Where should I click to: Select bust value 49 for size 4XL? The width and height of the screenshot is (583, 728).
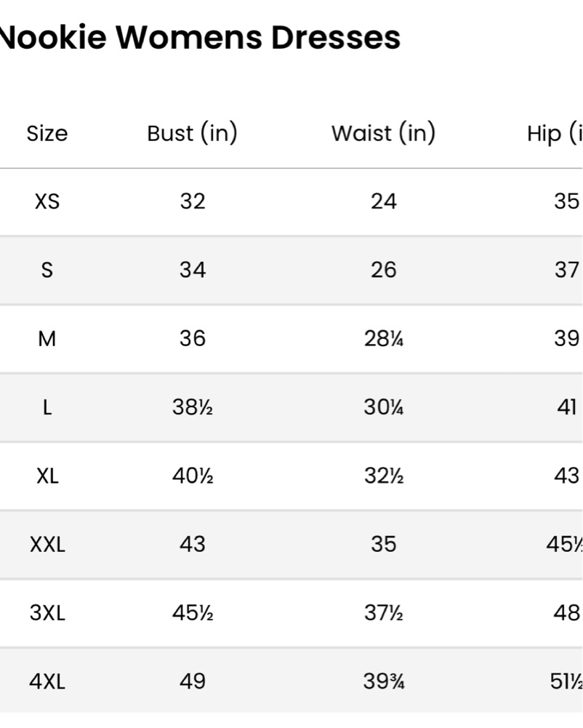coord(193,681)
